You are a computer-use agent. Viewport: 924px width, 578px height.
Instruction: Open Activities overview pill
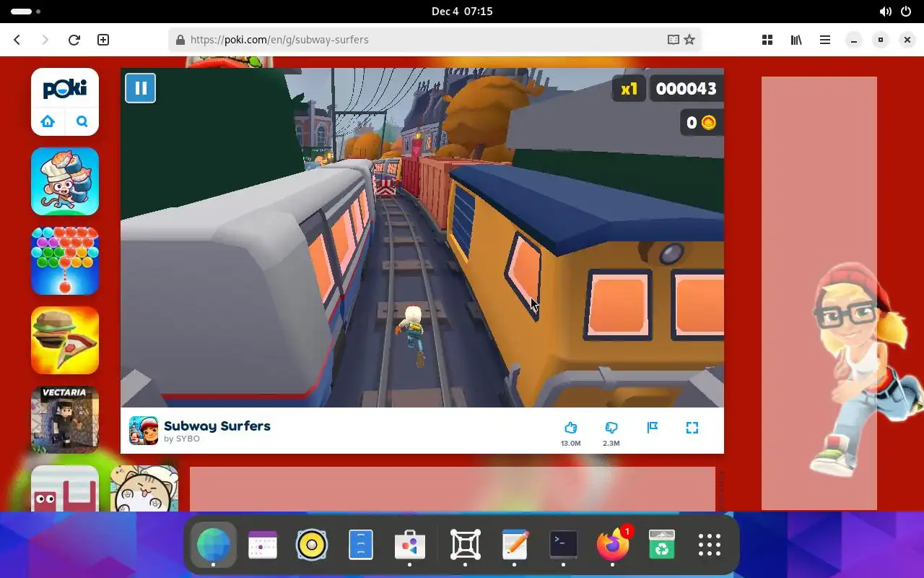tap(25, 12)
